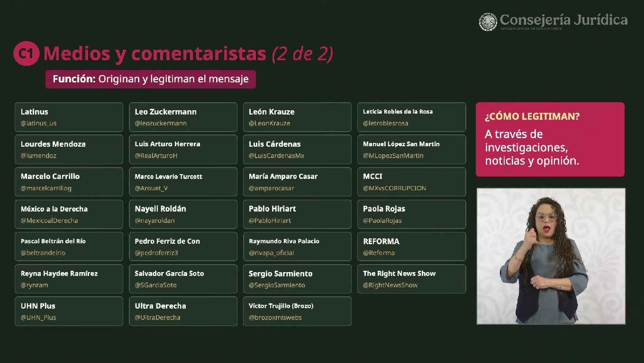The height and width of the screenshot is (363, 644).
Task: Click the "Pablo Hiriart" name
Action: 272,209
